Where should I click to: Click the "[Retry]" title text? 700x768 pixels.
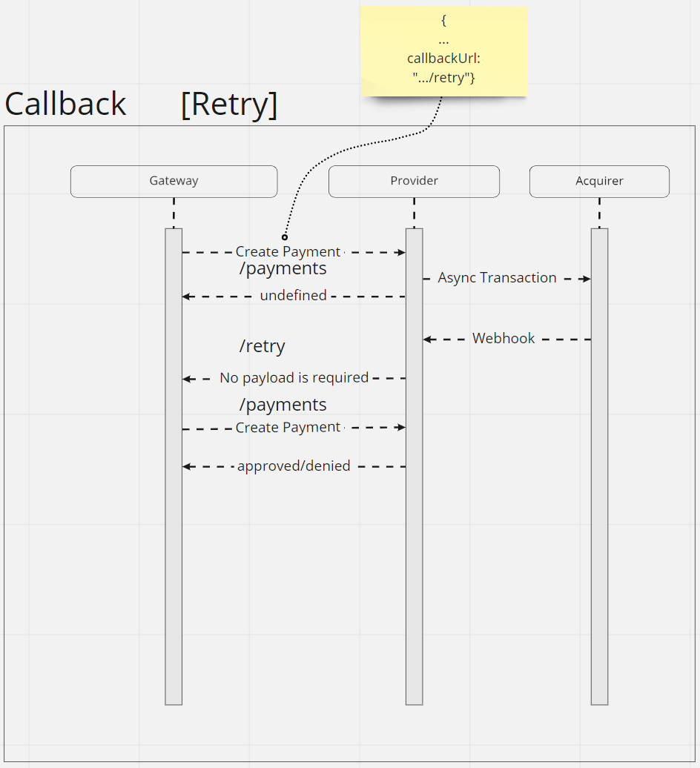[229, 104]
